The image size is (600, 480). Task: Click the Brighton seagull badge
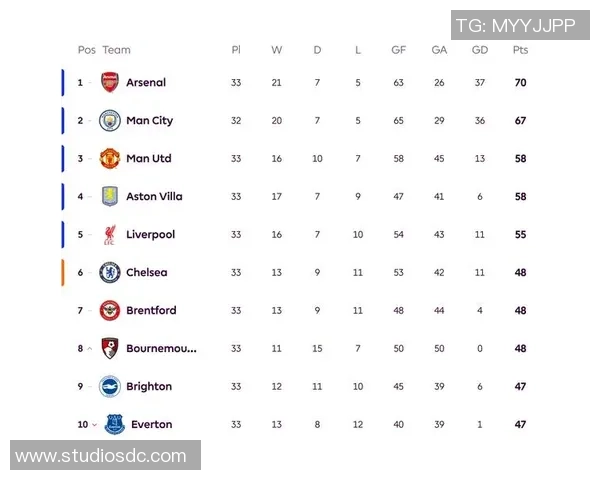(110, 387)
